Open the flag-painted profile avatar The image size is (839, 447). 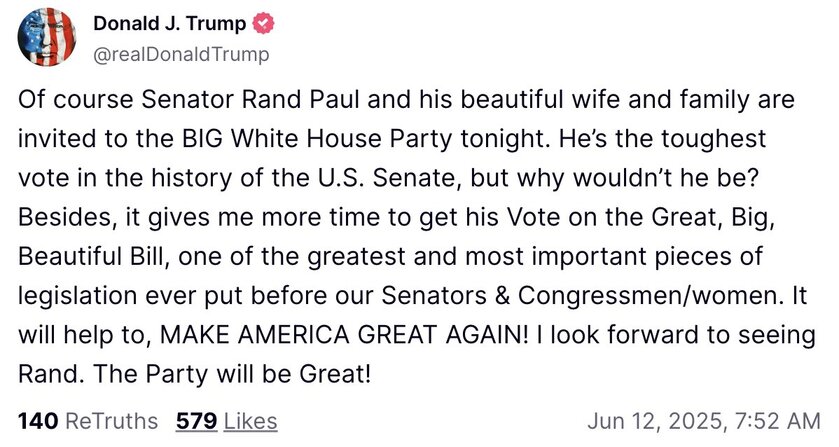[x=47, y=37]
